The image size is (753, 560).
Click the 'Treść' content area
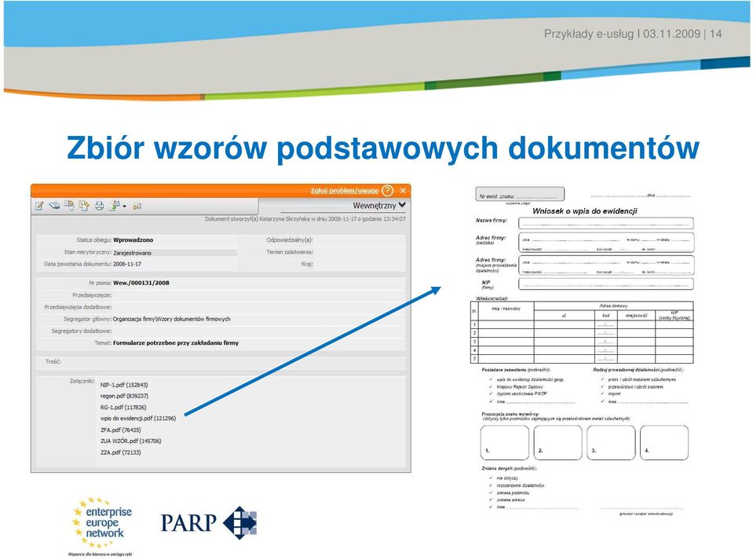pos(221,362)
